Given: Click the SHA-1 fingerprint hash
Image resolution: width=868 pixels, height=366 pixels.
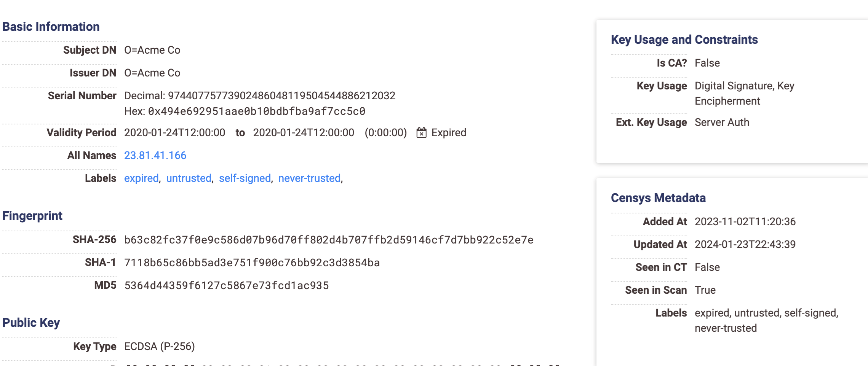Looking at the screenshot, I should tap(252, 263).
